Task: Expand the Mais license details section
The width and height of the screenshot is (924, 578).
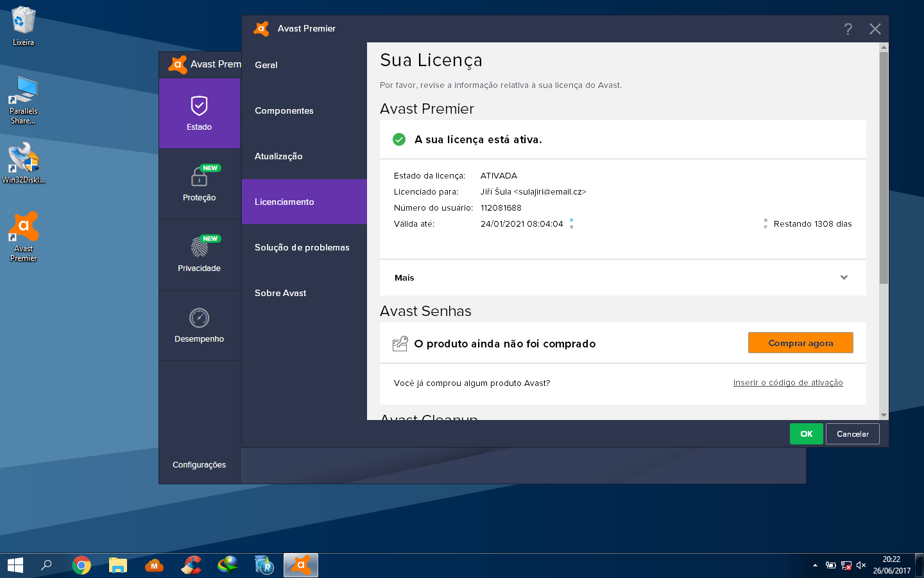Action: (623, 277)
